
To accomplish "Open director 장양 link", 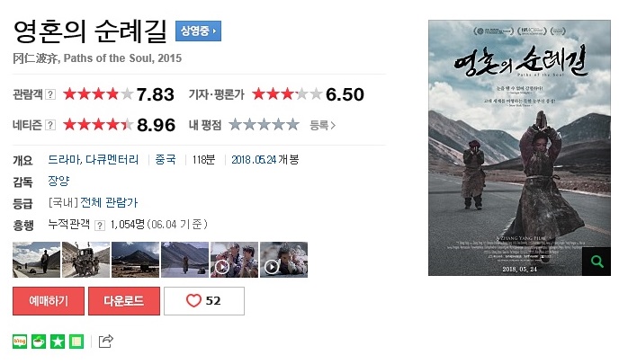I will (58, 182).
